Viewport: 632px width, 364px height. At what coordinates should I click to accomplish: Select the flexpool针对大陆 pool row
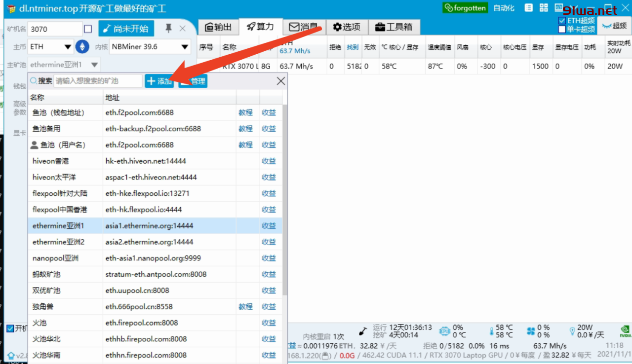155,193
